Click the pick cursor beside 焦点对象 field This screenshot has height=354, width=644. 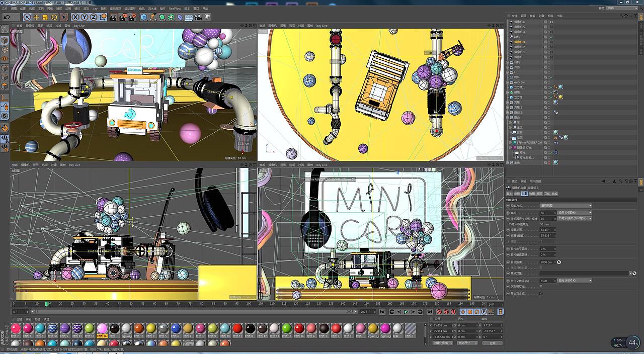(634, 273)
